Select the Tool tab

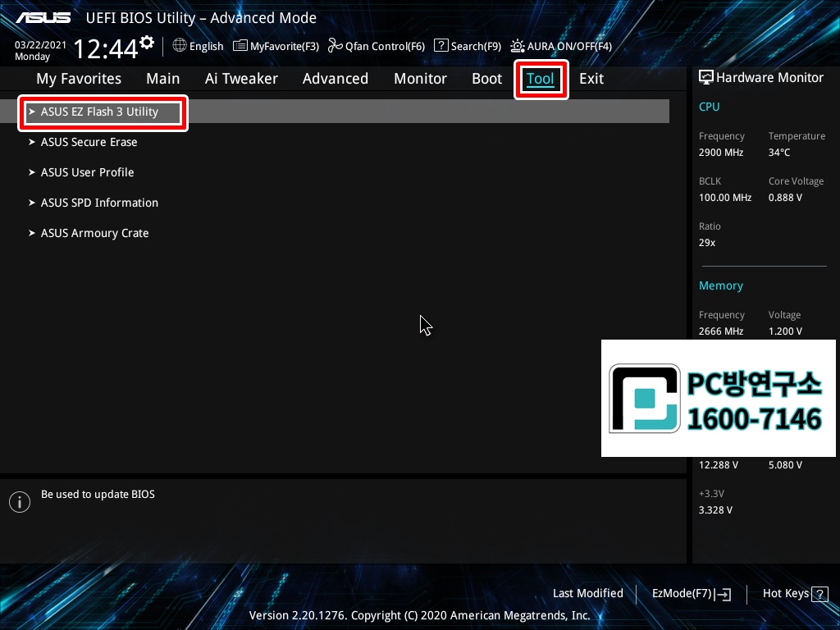(x=540, y=79)
